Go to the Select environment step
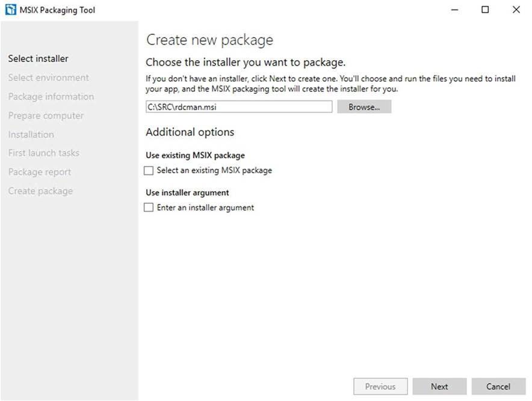The width and height of the screenshot is (532, 401). click(x=49, y=78)
